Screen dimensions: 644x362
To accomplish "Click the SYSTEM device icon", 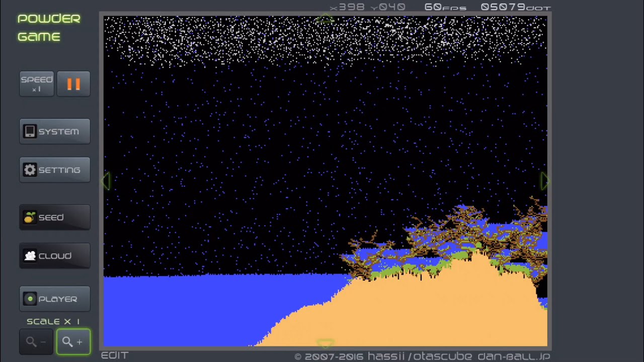I will pos(30,131).
